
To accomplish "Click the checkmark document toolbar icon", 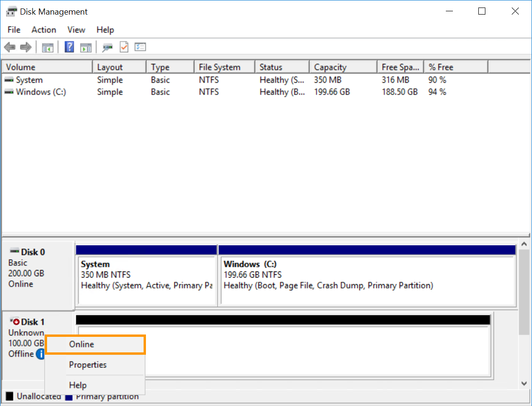I will coord(123,47).
